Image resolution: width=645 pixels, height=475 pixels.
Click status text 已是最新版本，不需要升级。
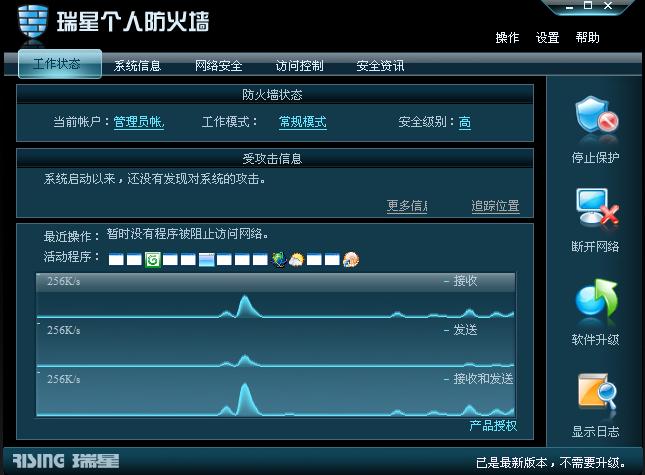pyautogui.click(x=551, y=463)
